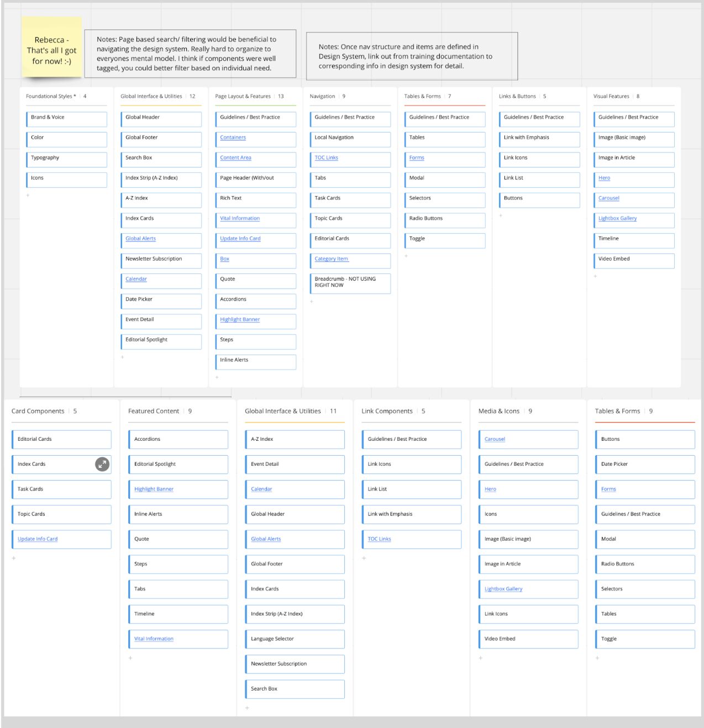704x728 pixels.
Task: Select the Brand & Voice card
Action: coord(66,118)
